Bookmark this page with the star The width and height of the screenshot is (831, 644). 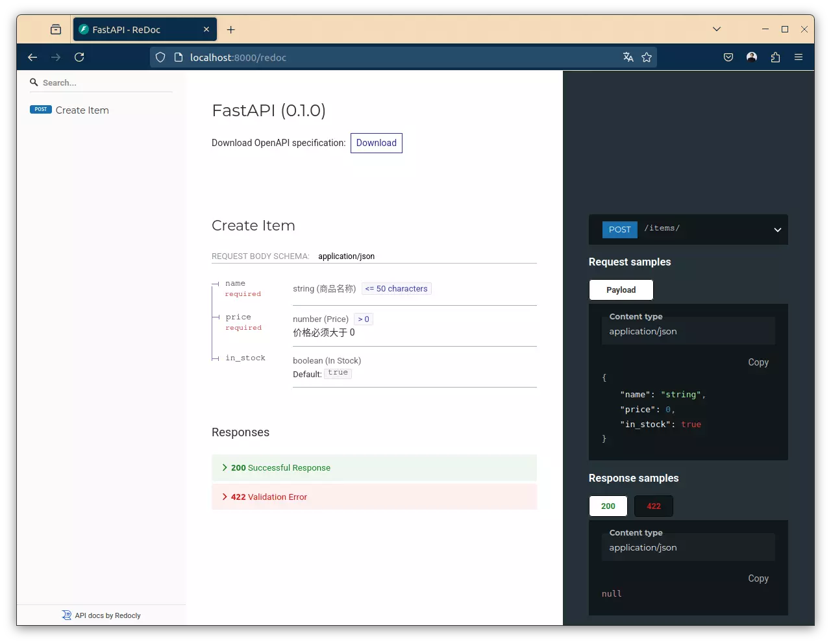[x=647, y=57]
